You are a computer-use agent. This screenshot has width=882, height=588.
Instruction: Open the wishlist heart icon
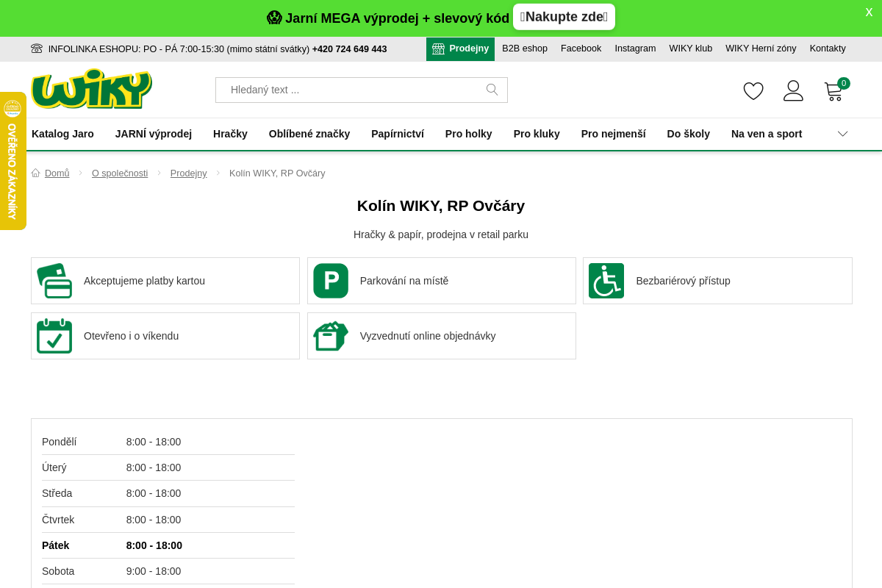753,91
